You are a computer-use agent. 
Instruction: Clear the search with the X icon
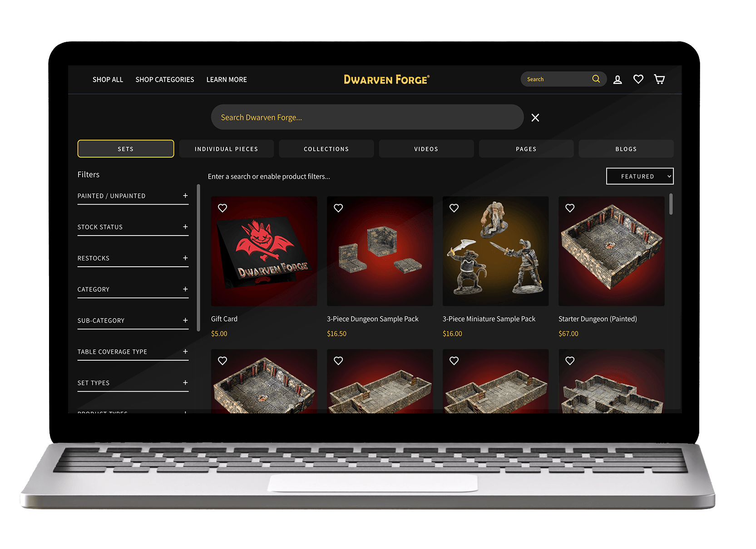pyautogui.click(x=535, y=118)
